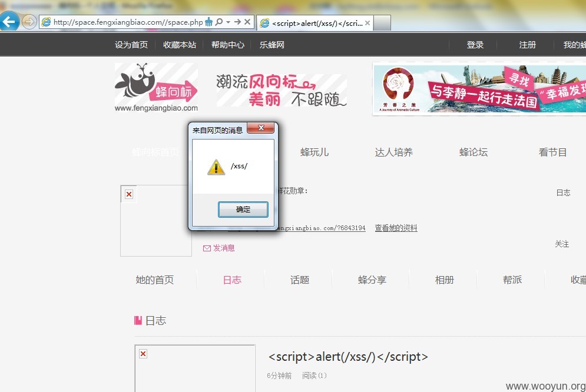The image size is (586, 392).
Task: Click the 收藏本站 link
Action: 180,45
